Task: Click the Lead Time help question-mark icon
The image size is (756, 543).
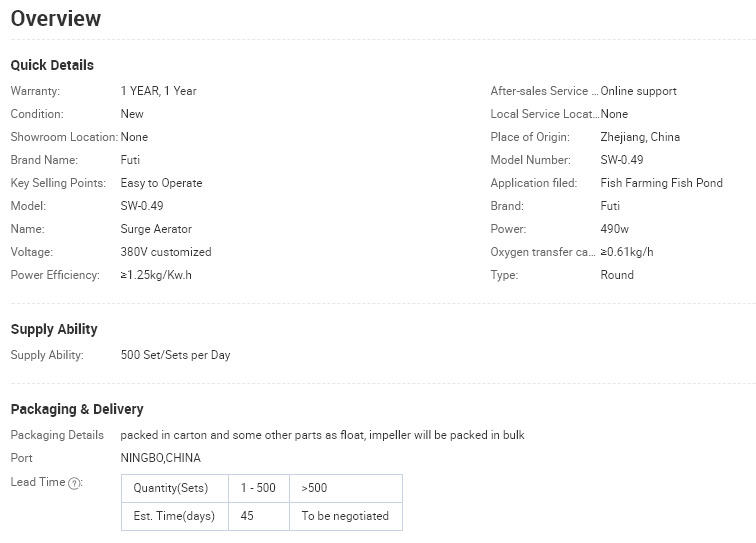Action: point(74,483)
